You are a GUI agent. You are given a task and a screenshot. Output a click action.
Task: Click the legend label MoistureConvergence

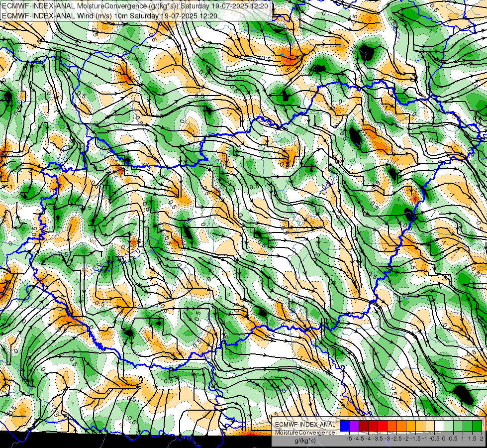click(305, 433)
